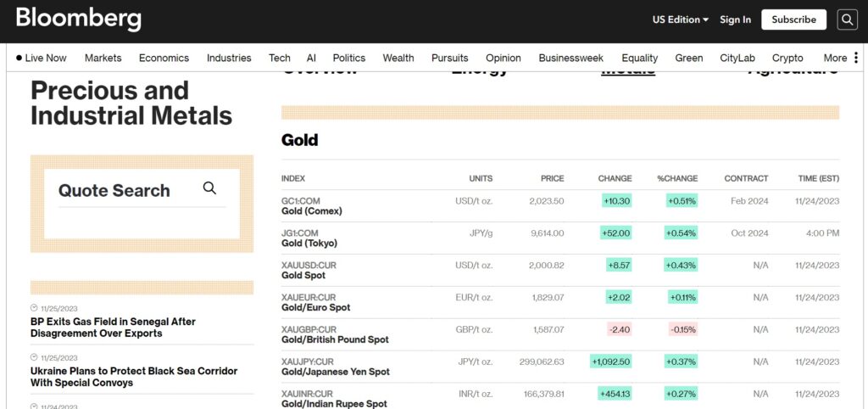Viewport: 868px width, 409px height.
Task: Click the Bloomberg logo
Action: tap(79, 20)
